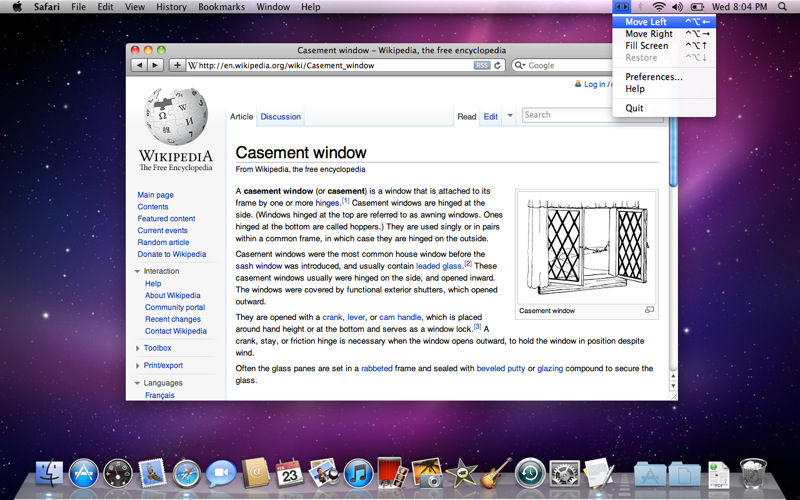
Task: Click the Applications folder stack in Dock
Action: point(650,474)
